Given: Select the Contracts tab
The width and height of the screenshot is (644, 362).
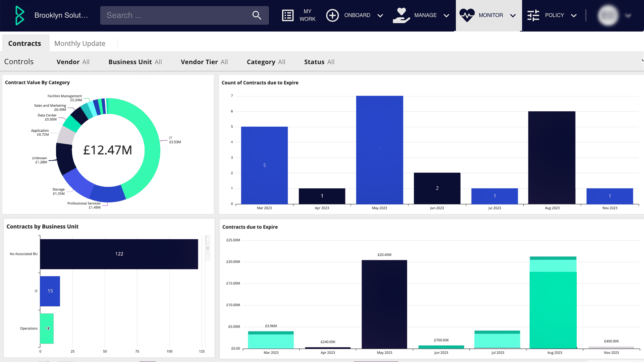Looking at the screenshot, I should click(25, 43).
